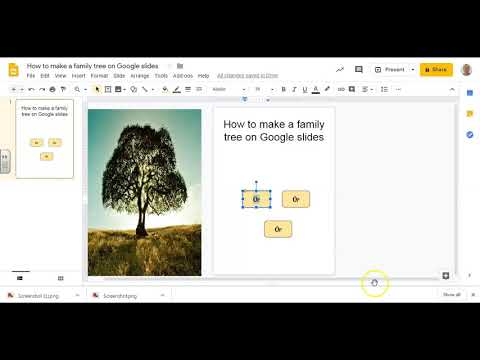Click Show all in the downloads bar

point(452,295)
